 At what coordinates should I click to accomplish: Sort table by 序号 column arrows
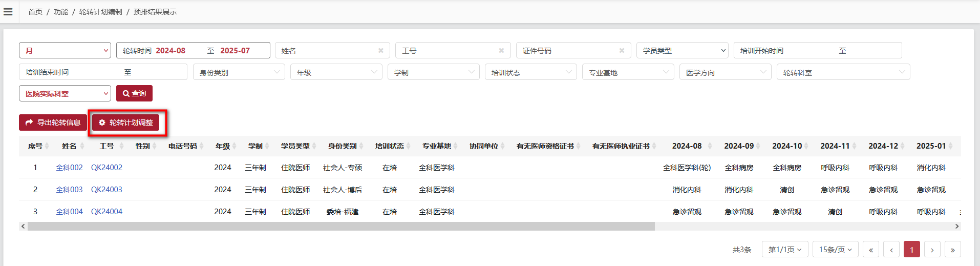tap(47, 146)
